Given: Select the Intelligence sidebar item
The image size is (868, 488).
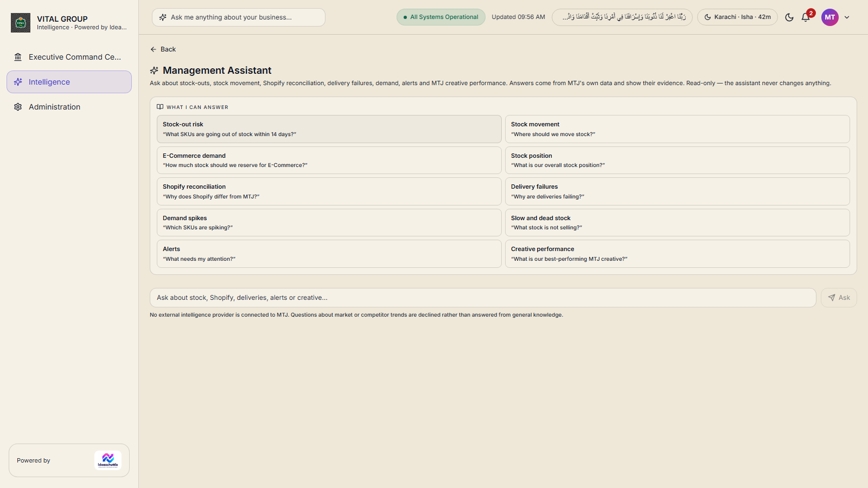Looking at the screenshot, I should coord(69,82).
